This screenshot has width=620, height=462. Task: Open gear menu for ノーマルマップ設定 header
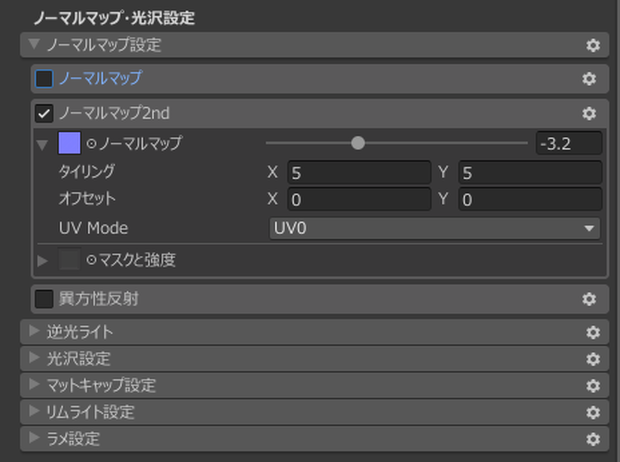click(x=593, y=45)
